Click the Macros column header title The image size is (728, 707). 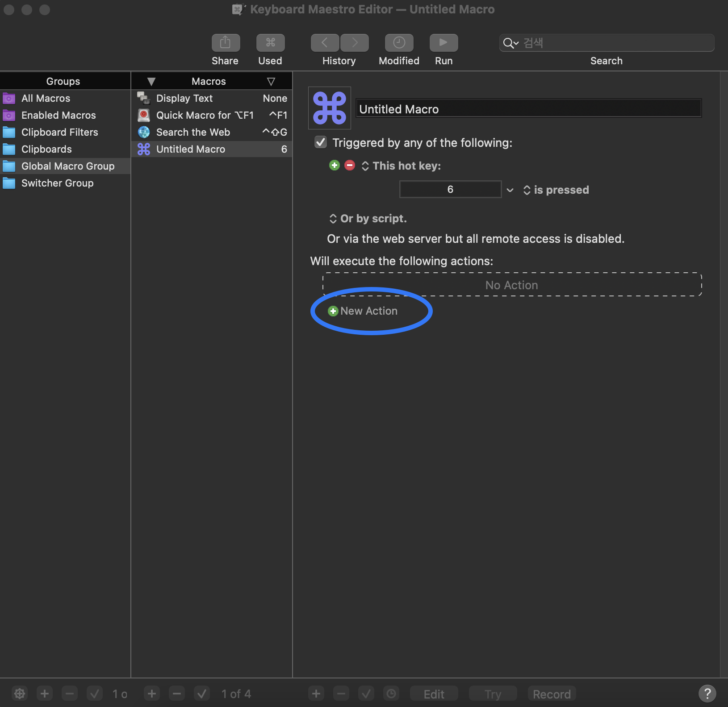click(x=209, y=81)
